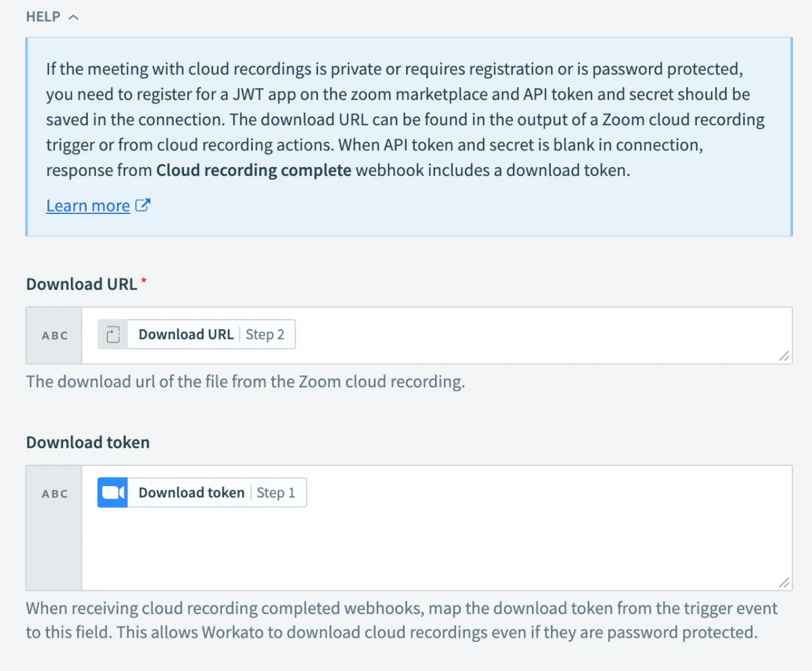The image size is (812, 671).
Task: Click the Workato hint text below Download token
Action: [402, 621]
